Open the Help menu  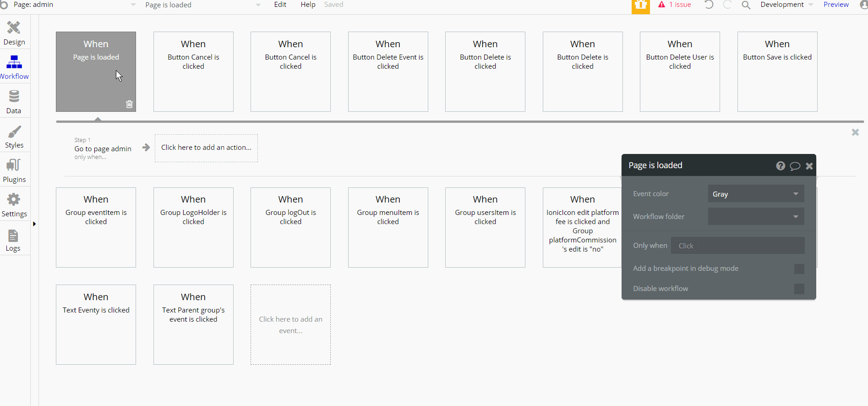308,5
